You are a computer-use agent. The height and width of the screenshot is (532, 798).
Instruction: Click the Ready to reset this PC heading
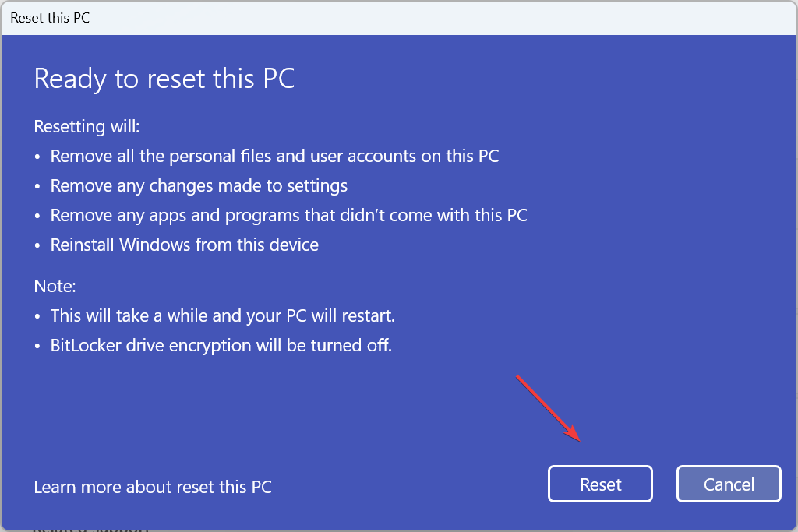[164, 78]
